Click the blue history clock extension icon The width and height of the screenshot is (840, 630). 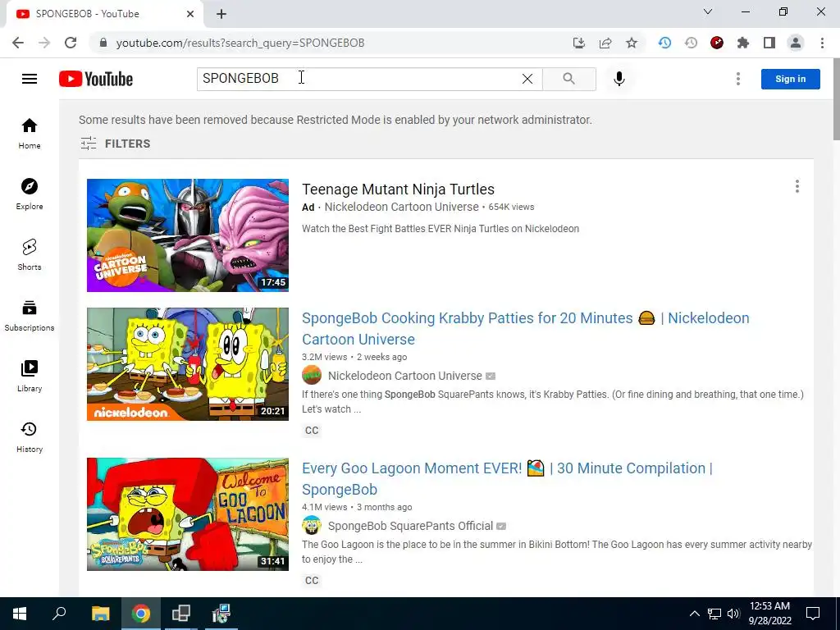[x=664, y=43]
